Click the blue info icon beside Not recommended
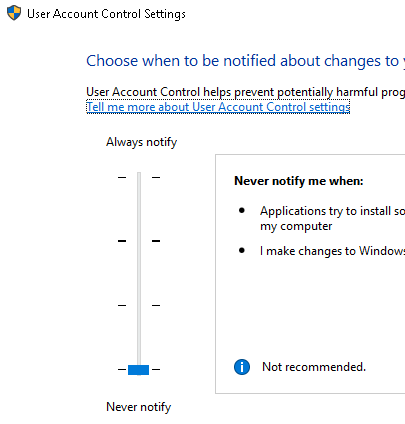Viewport: 405px width, 424px height. (242, 367)
